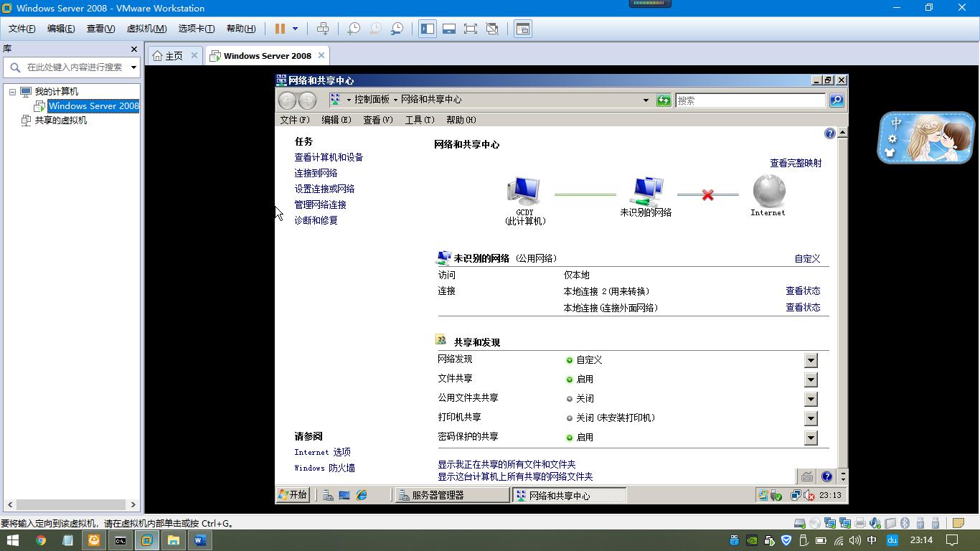Select 共享的虚拟机 in the library tree

[61, 121]
